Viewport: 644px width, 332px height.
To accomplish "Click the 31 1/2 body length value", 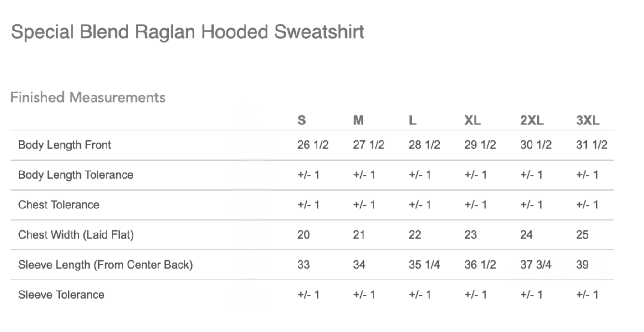I will click(x=592, y=145).
